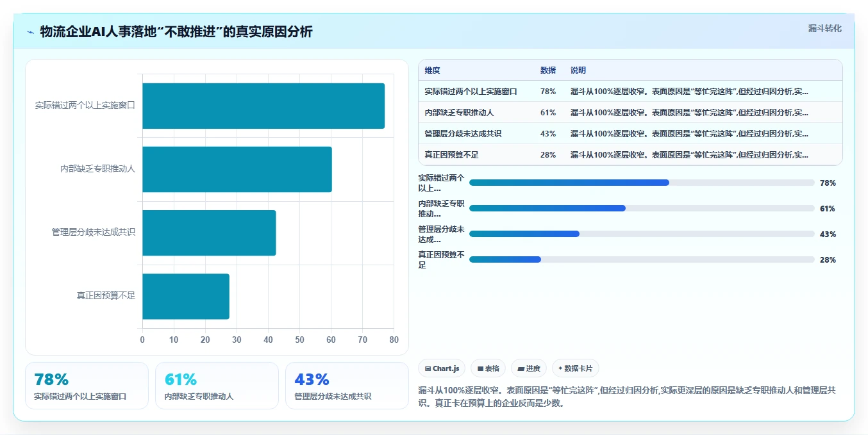Viewport: 868px width, 435px height.
Task: Click the 78% progress bar
Action: coord(642,183)
